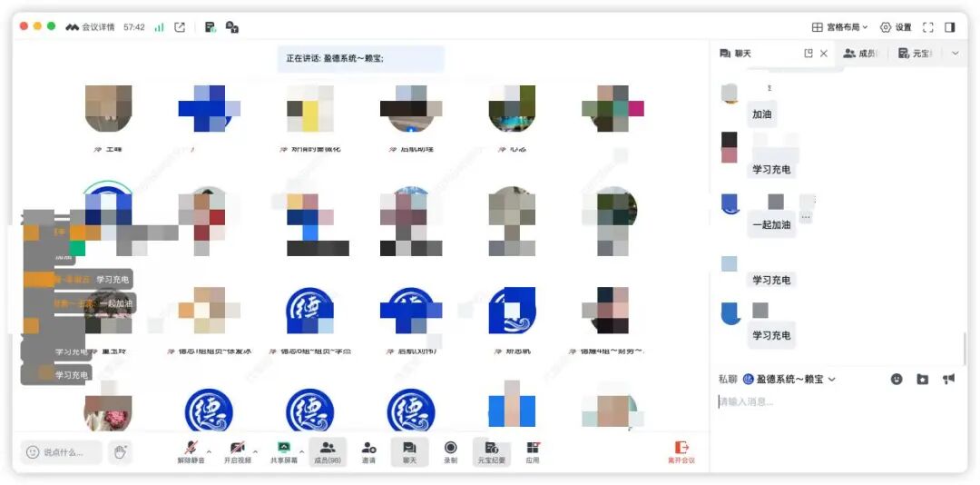Image resolution: width=980 pixels, height=485 pixels.
Task: Click the network signal strength icon
Action: [159, 27]
